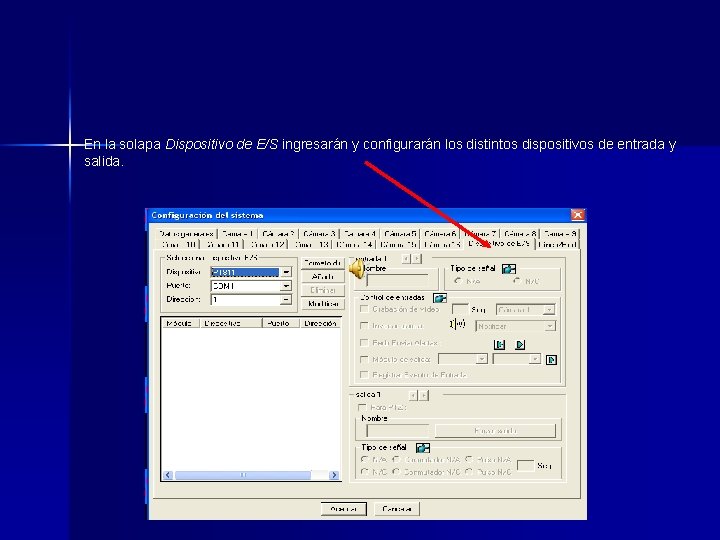This screenshot has width=720, height=540.
Task: Click the Modificar button
Action: (323, 304)
